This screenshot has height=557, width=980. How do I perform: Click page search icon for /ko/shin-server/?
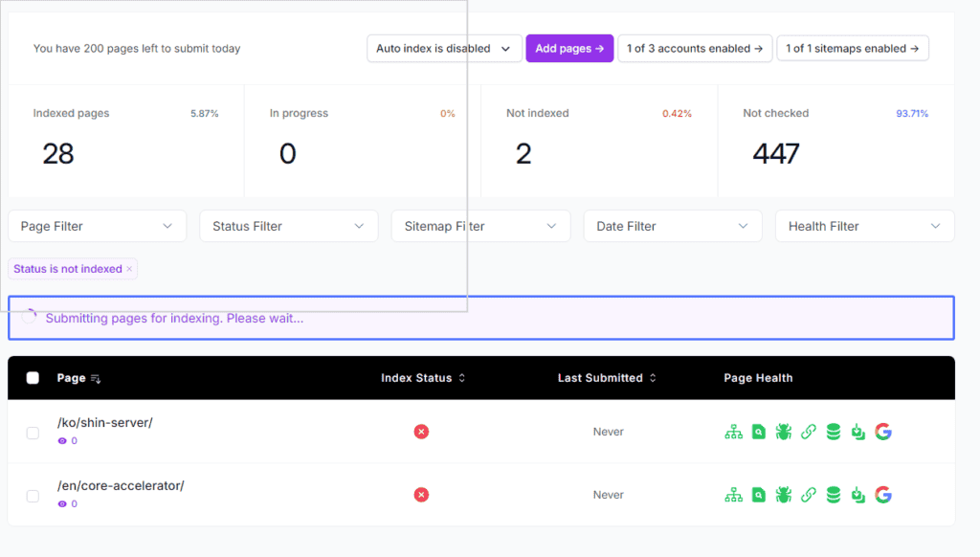pos(758,432)
